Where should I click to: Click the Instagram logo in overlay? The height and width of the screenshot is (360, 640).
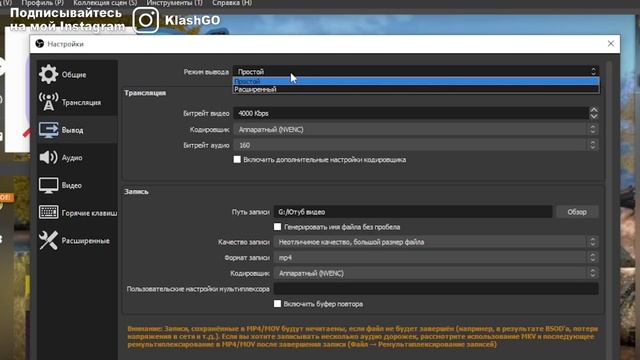[x=146, y=20]
